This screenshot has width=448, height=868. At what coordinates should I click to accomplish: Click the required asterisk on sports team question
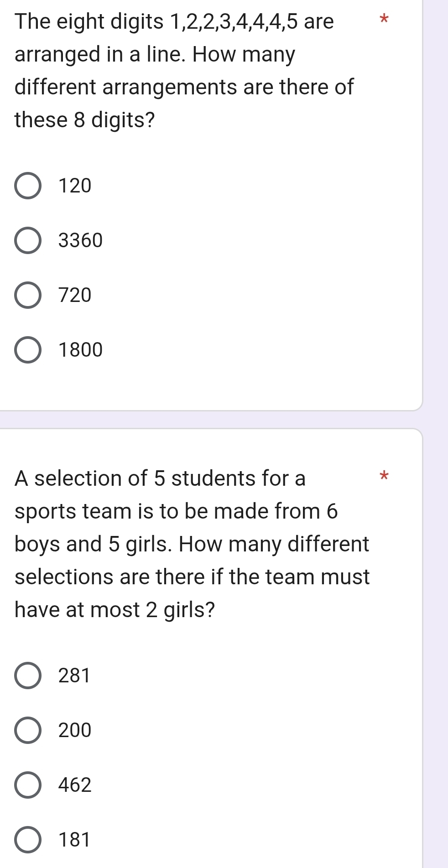tap(384, 477)
